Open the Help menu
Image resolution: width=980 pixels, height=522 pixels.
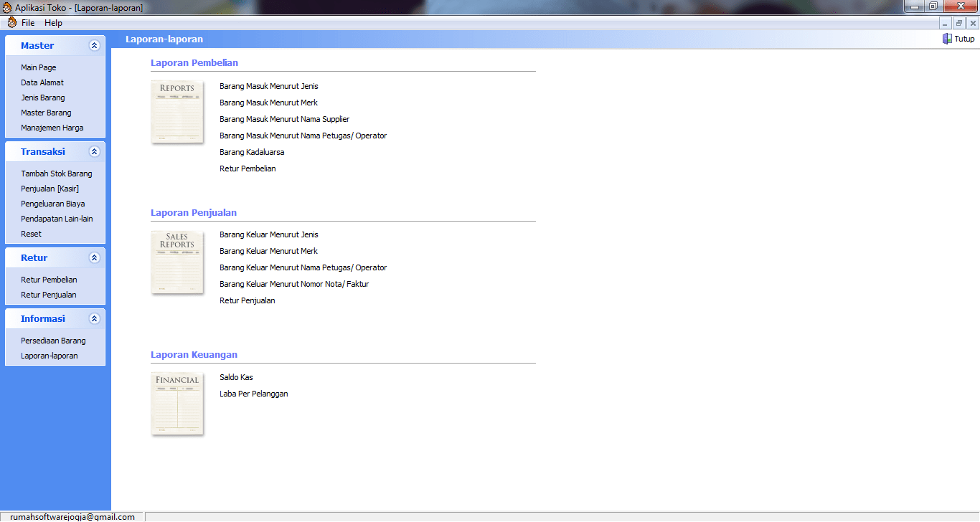(x=53, y=23)
